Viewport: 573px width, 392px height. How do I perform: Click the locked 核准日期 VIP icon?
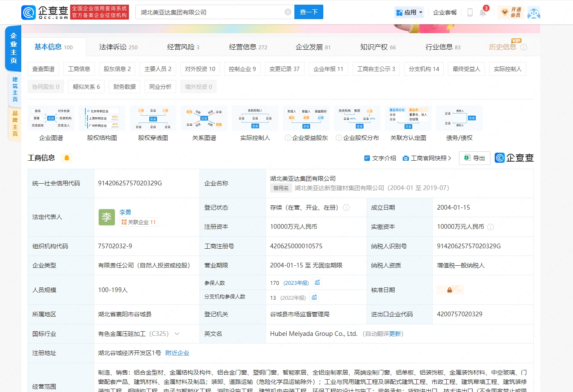450,290
